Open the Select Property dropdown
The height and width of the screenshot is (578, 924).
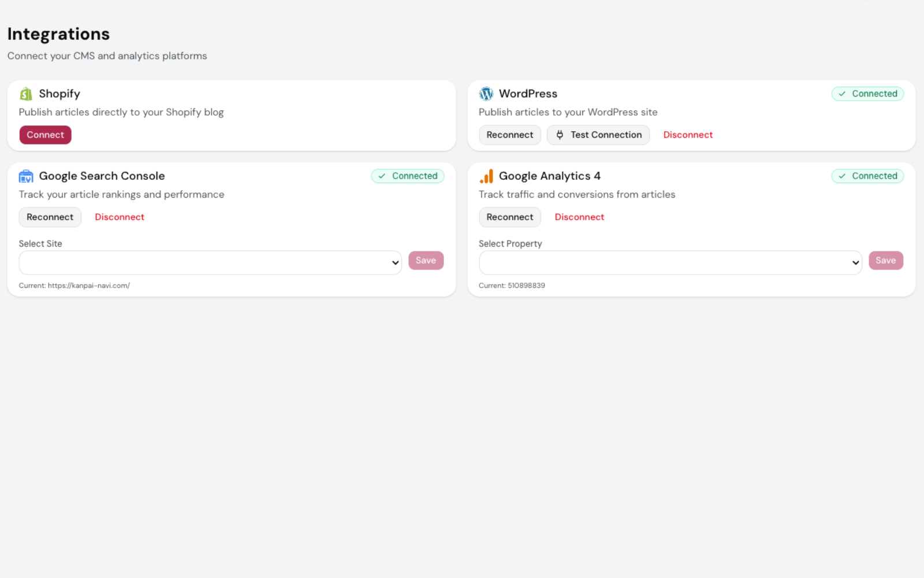click(670, 262)
